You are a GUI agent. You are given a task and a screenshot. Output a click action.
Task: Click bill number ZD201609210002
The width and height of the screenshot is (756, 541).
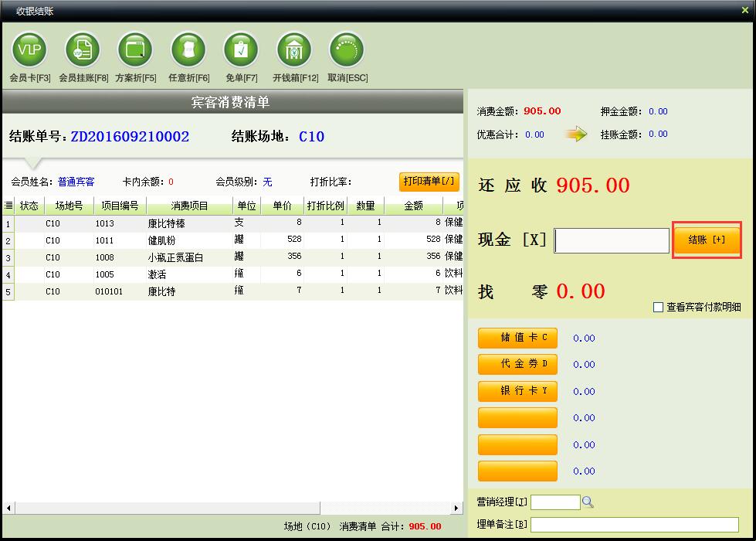tap(130, 137)
